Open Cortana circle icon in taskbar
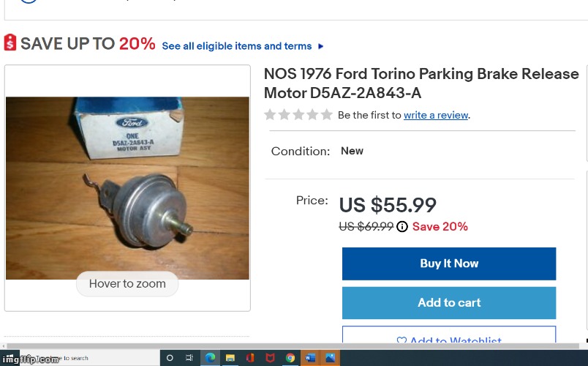This screenshot has width=588, height=366. (x=170, y=358)
